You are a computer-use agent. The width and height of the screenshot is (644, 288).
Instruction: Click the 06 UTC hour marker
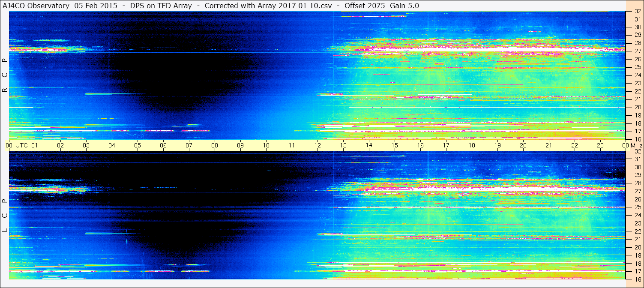tap(163, 145)
